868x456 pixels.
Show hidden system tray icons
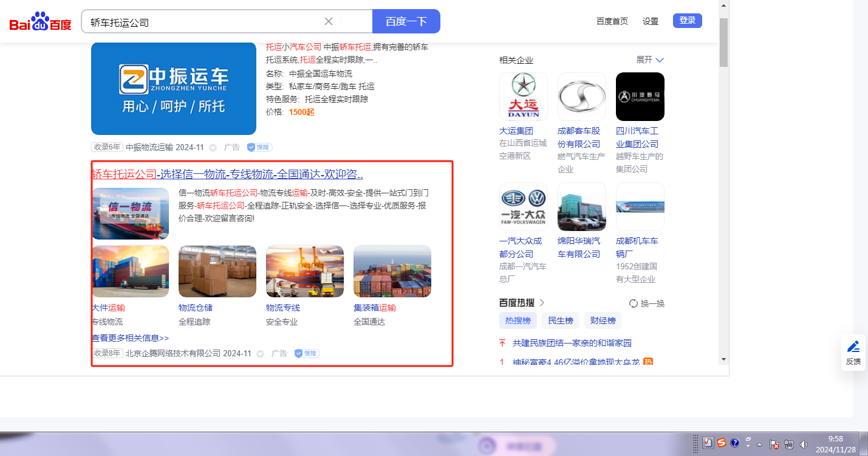pyautogui.click(x=759, y=444)
